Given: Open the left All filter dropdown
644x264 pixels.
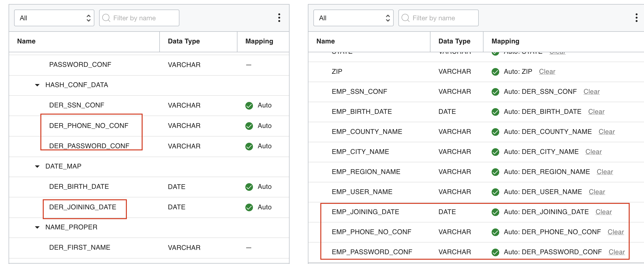Looking at the screenshot, I should click(54, 18).
